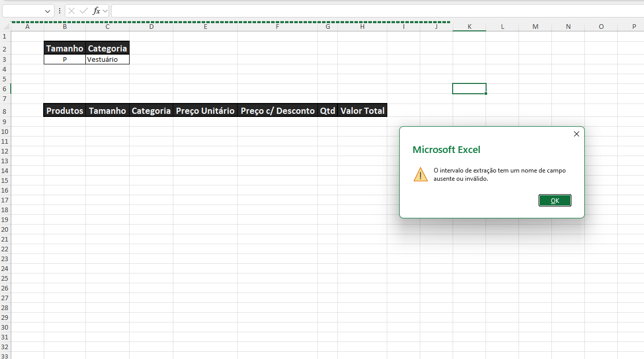Select the Preço c/ Desconto header cell
Viewport: 644px width, 359px height.
(277, 111)
